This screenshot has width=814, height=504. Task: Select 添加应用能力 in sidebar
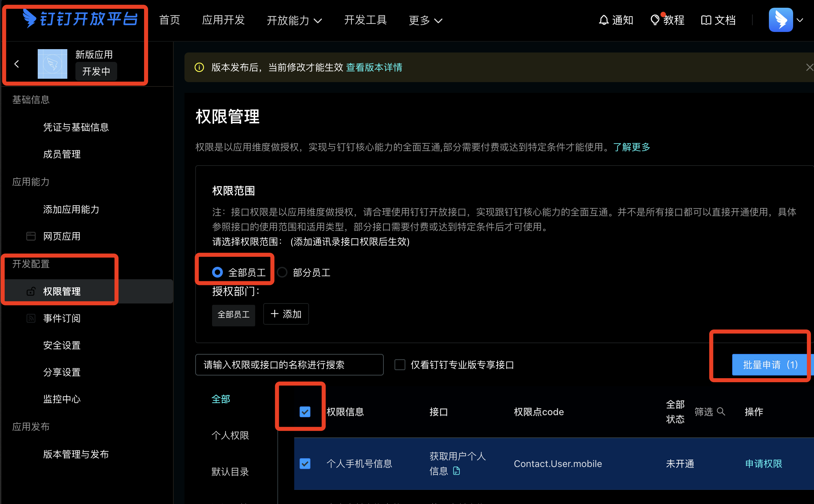click(x=71, y=209)
